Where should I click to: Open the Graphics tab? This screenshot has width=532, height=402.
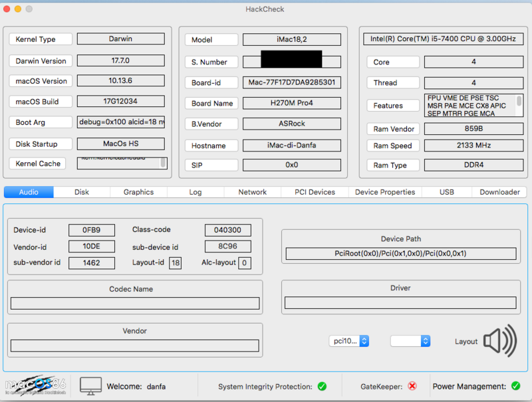pyautogui.click(x=138, y=192)
